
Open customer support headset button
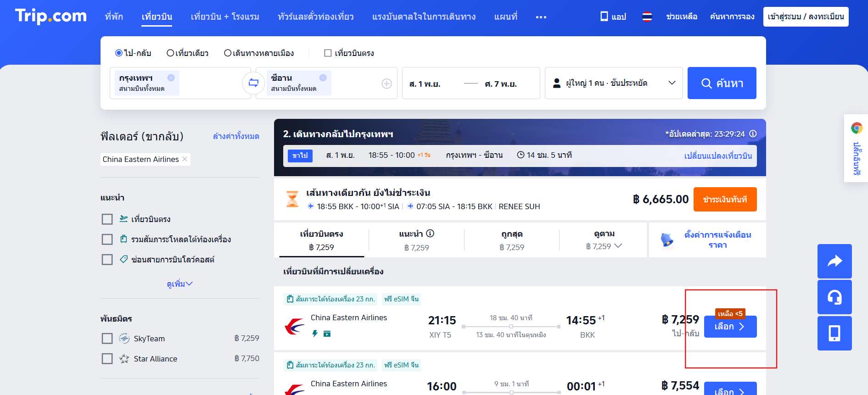(x=834, y=297)
